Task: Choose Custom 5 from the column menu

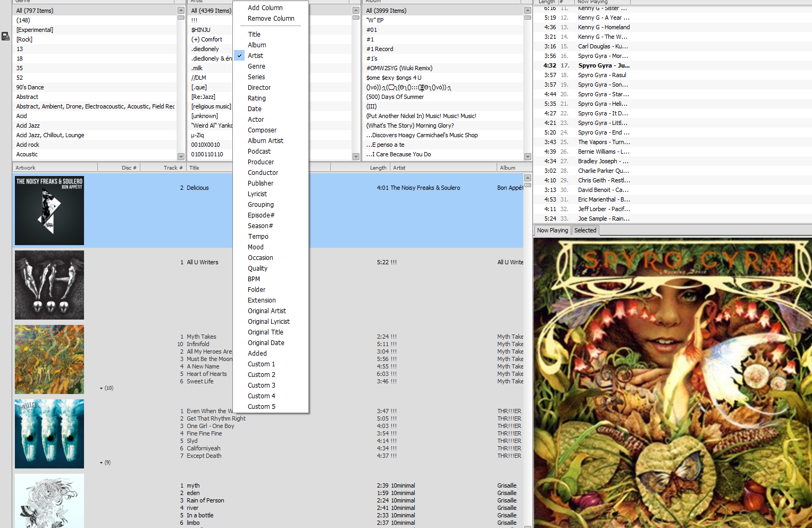Action: [271, 407]
